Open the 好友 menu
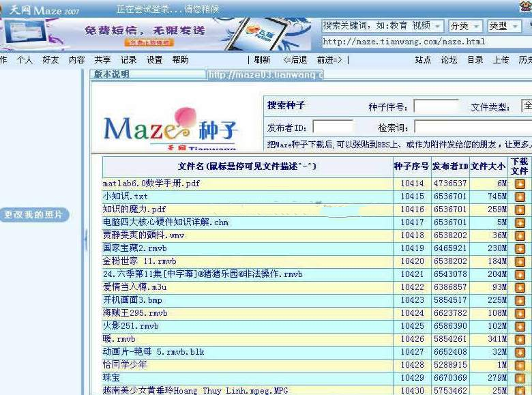532x395 pixels. point(50,60)
